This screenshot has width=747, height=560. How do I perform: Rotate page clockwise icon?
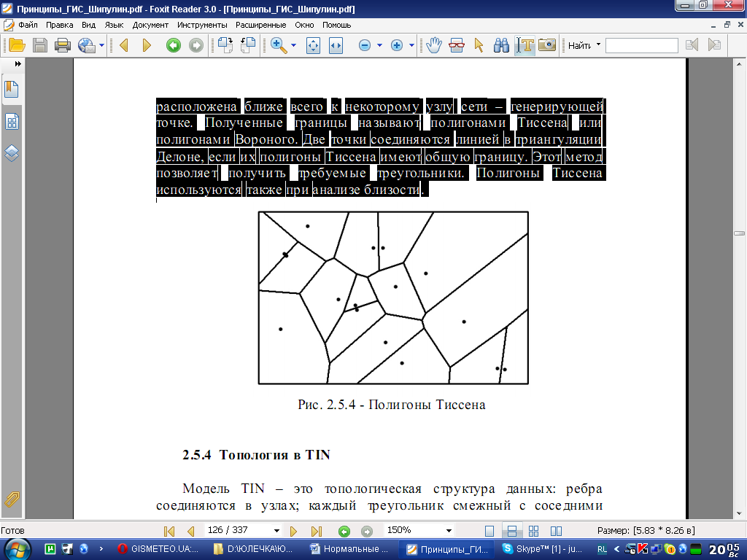(225, 45)
